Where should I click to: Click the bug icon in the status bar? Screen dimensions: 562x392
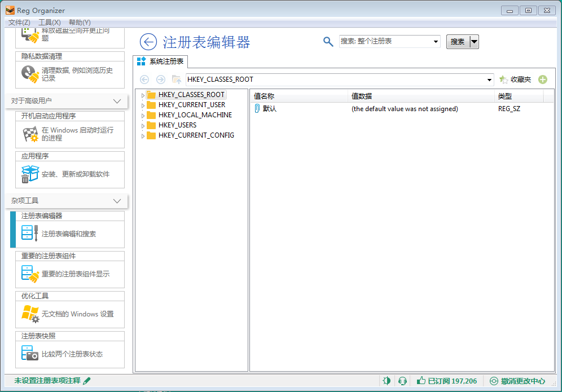(x=387, y=381)
